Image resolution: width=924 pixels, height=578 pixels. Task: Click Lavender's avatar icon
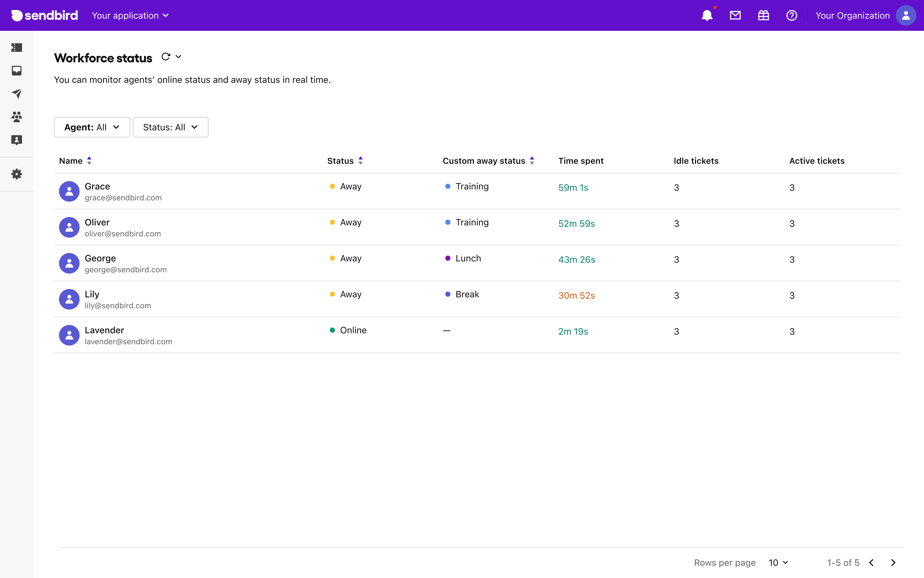pyautogui.click(x=69, y=335)
